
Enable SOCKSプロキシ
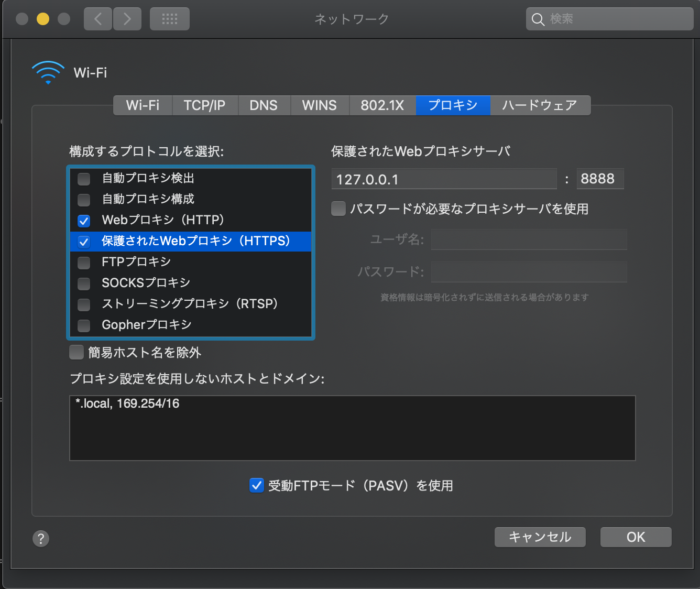[x=83, y=283]
